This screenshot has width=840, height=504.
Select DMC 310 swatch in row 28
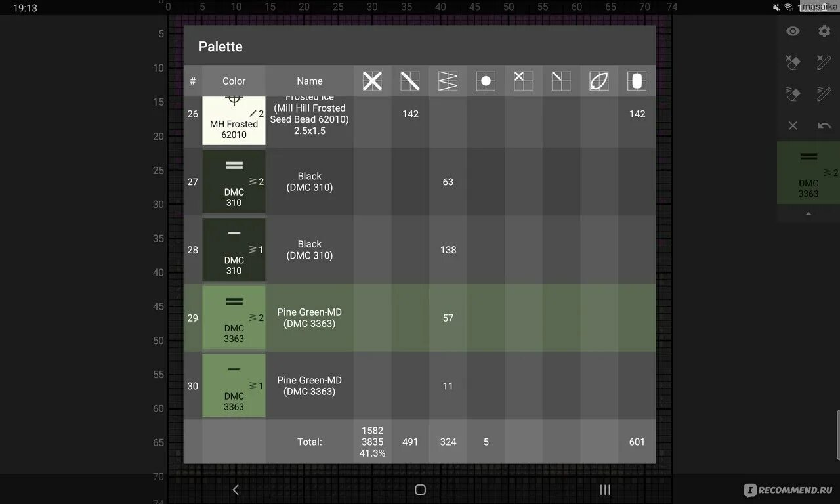[234, 250]
